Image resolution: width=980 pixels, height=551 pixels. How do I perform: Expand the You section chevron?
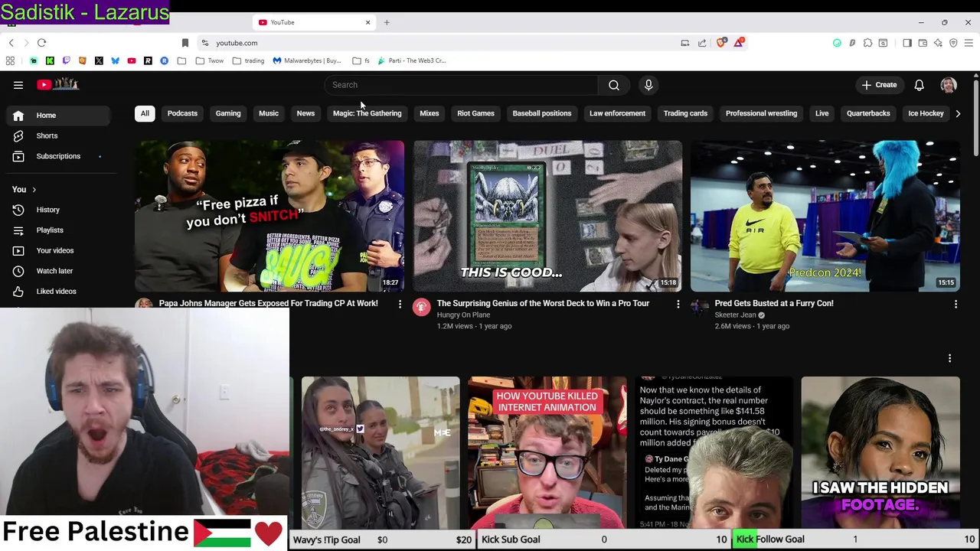[34, 190]
